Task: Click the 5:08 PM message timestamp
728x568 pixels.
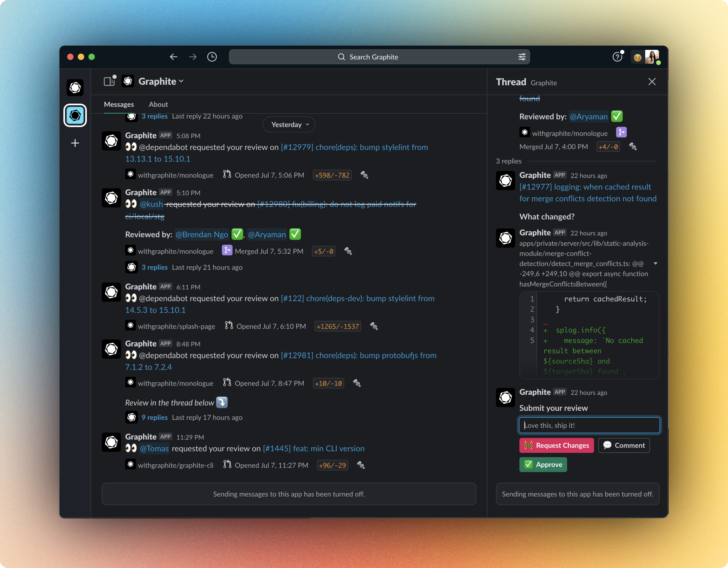Action: pos(188,136)
